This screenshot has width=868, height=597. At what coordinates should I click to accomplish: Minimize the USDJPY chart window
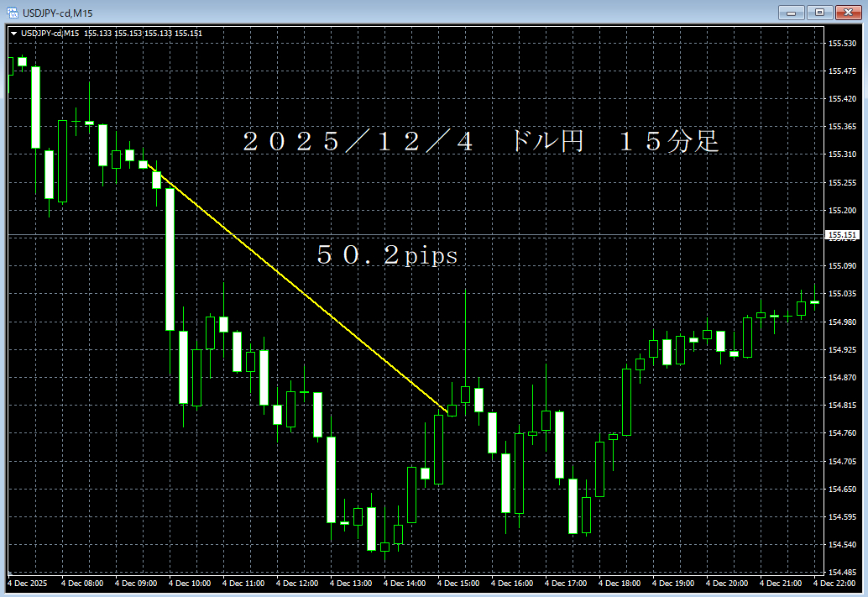point(791,13)
